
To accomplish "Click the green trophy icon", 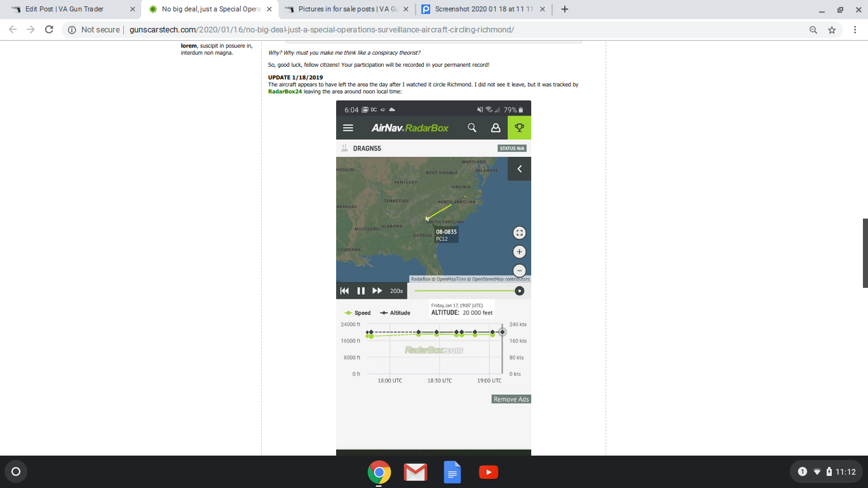I will click(x=519, y=128).
